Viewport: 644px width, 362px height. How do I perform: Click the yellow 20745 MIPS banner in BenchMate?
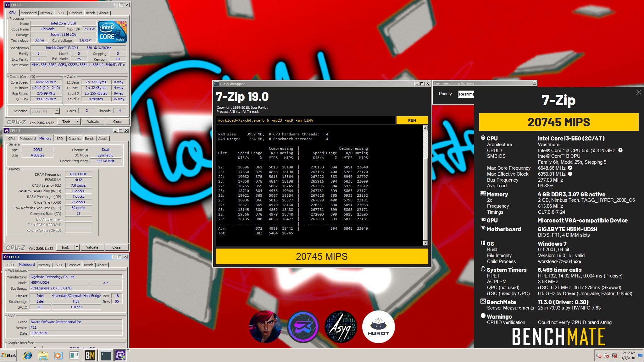pos(558,122)
